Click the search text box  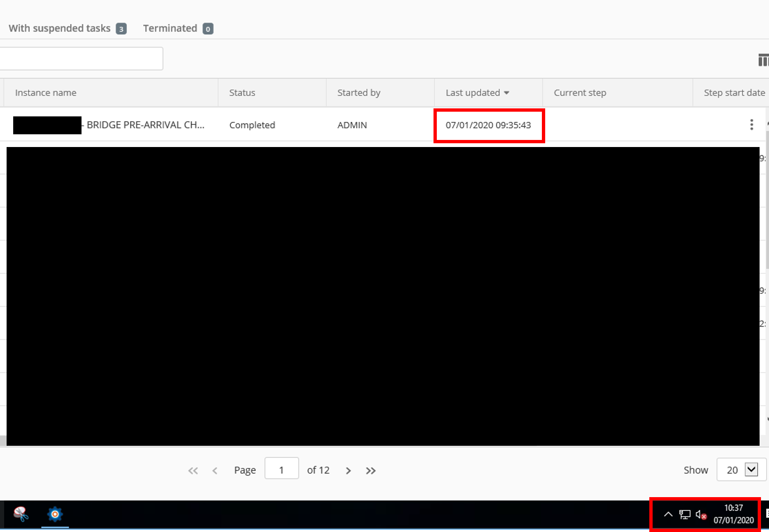click(81, 59)
